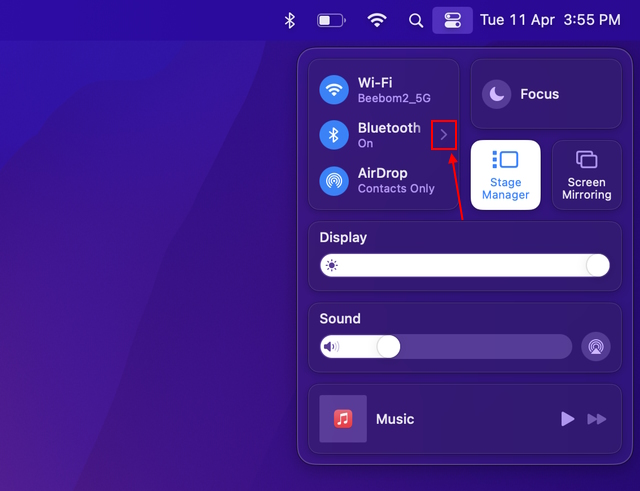The height and width of the screenshot is (491, 640).
Task: Click the Wi-Fi icon in menu bar
Action: click(x=376, y=20)
